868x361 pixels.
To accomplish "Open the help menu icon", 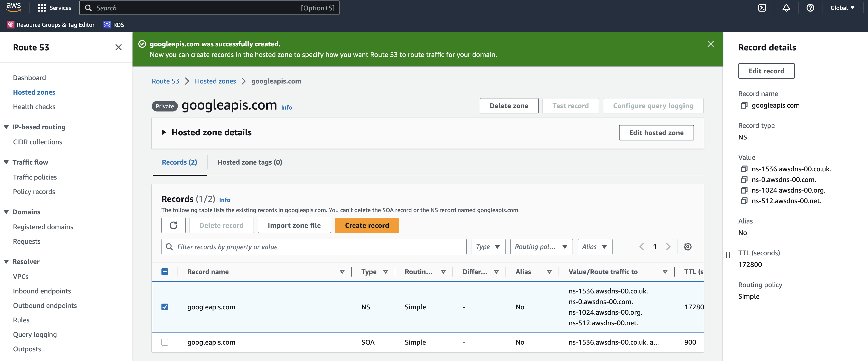I will [810, 7].
